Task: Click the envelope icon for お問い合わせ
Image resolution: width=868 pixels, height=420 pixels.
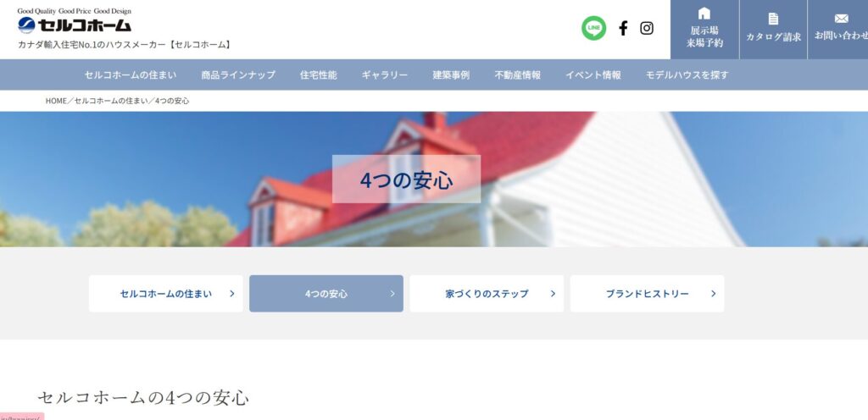Action: pos(842,19)
